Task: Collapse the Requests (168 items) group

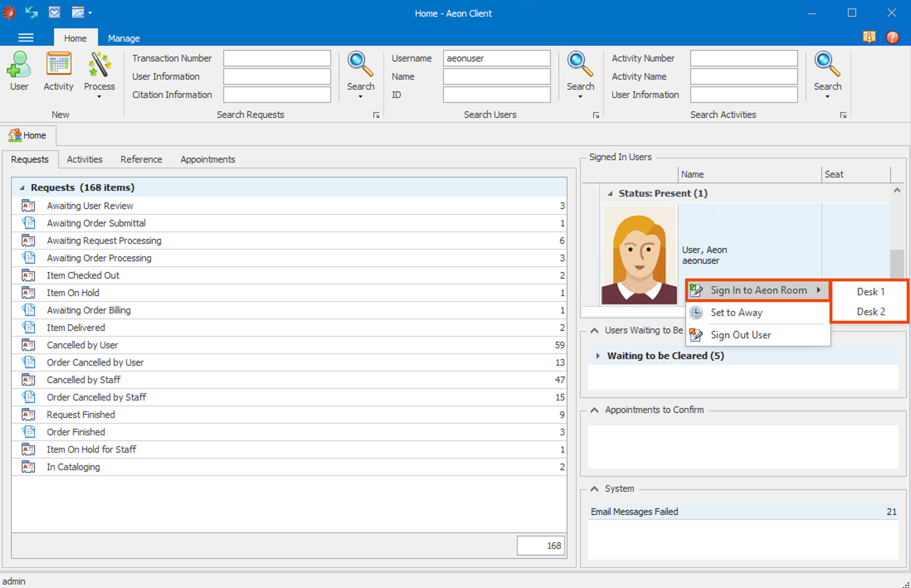Action: click(22, 187)
